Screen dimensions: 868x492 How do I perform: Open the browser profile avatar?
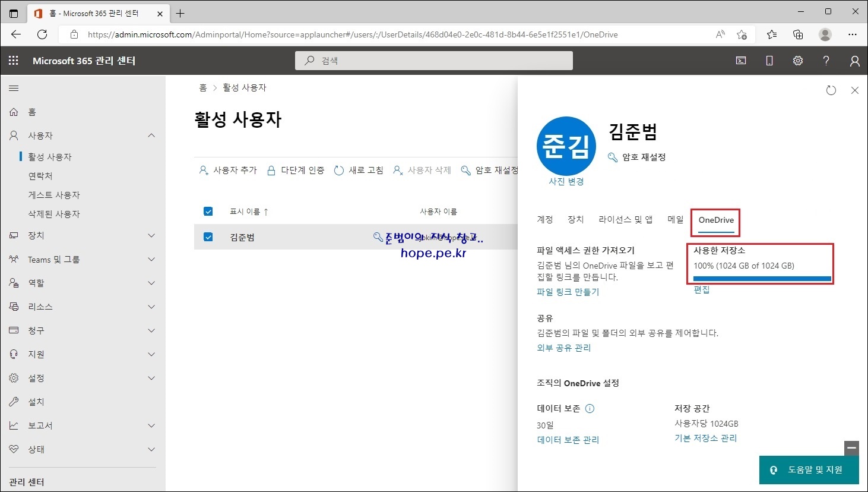pyautogui.click(x=825, y=34)
